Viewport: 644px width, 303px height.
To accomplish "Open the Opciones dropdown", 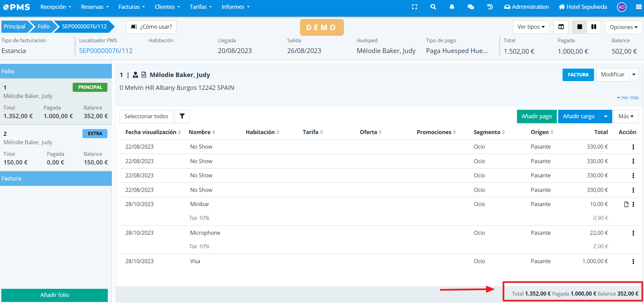I will 623,27.
